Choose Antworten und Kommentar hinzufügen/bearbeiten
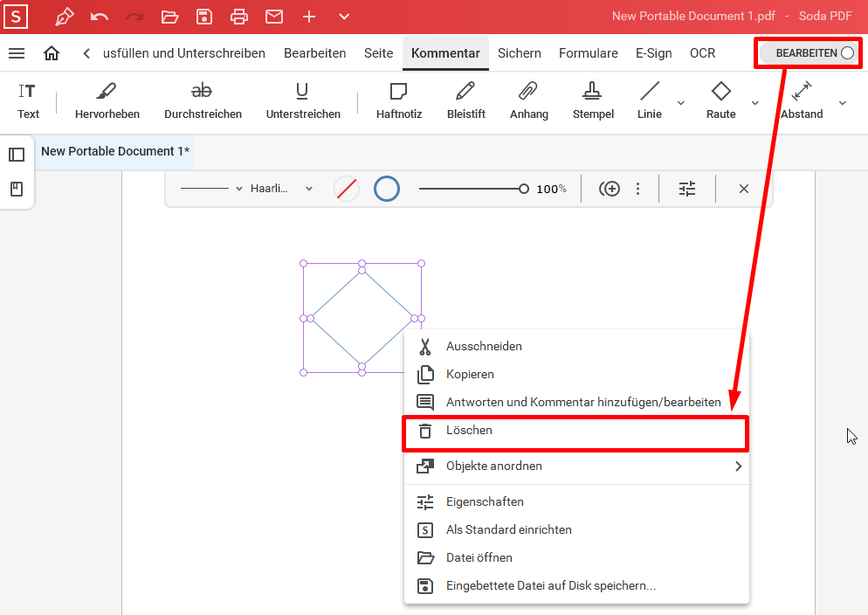The image size is (868, 615). pos(576,403)
